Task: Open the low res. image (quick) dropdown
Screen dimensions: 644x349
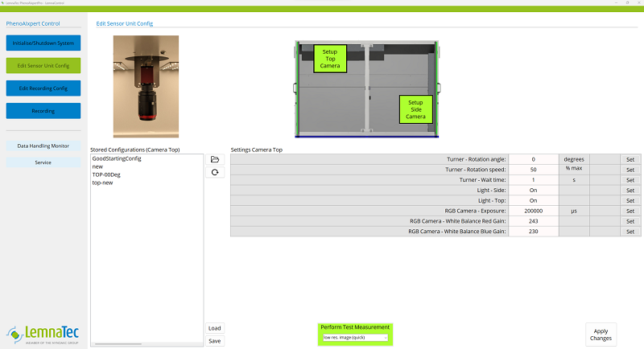Action: [x=355, y=338]
